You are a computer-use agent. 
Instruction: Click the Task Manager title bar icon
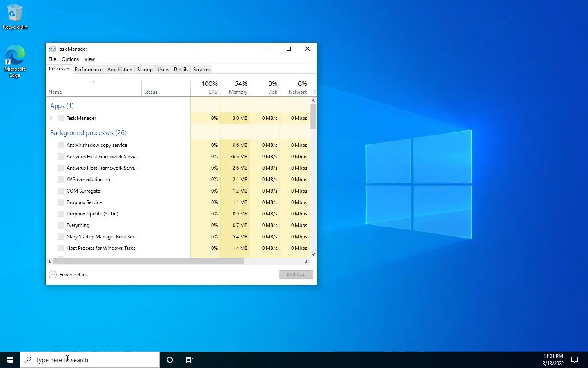(52, 49)
